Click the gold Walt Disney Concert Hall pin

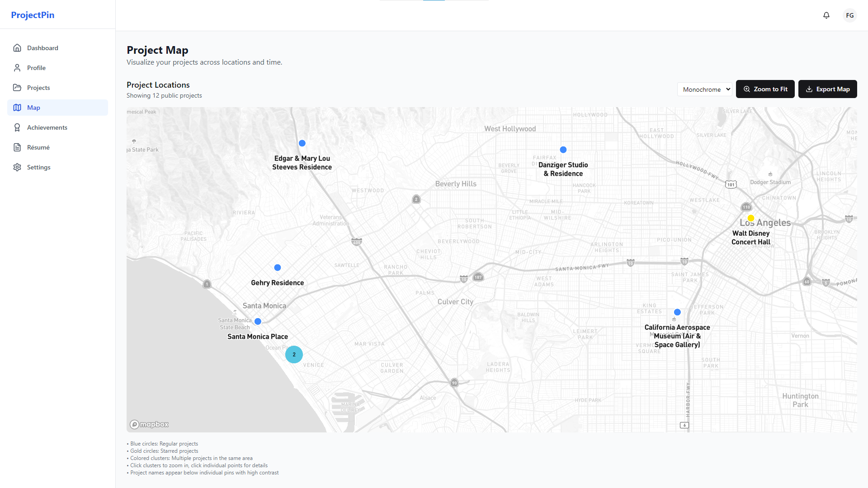pos(751,218)
